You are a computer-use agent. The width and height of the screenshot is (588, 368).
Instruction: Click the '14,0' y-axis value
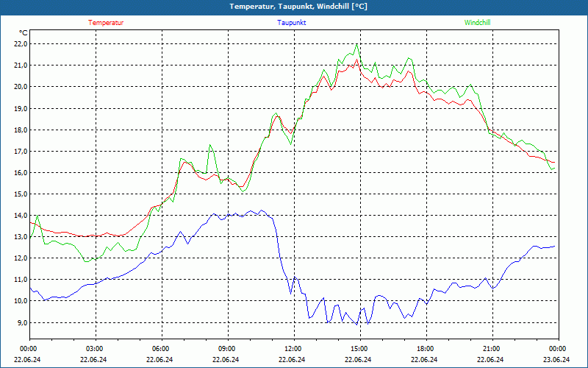tap(21, 216)
